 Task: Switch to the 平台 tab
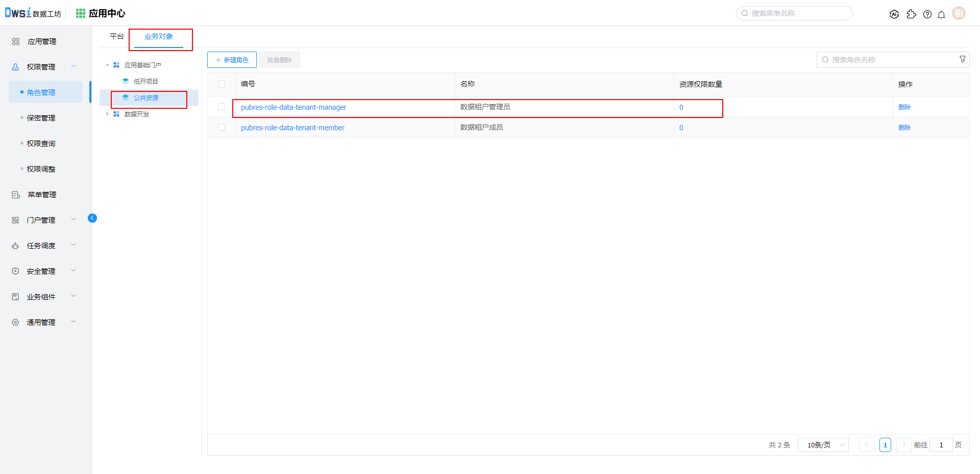point(116,36)
